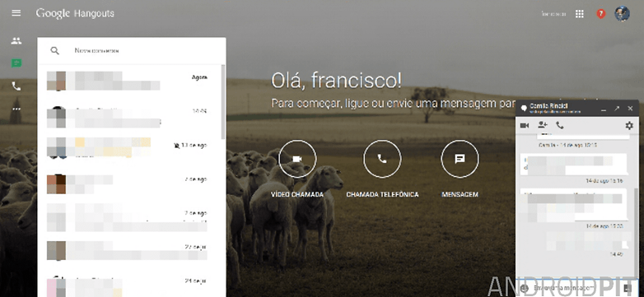Start a new message with the Mensagem circle
644x297 pixels.
pyautogui.click(x=460, y=159)
